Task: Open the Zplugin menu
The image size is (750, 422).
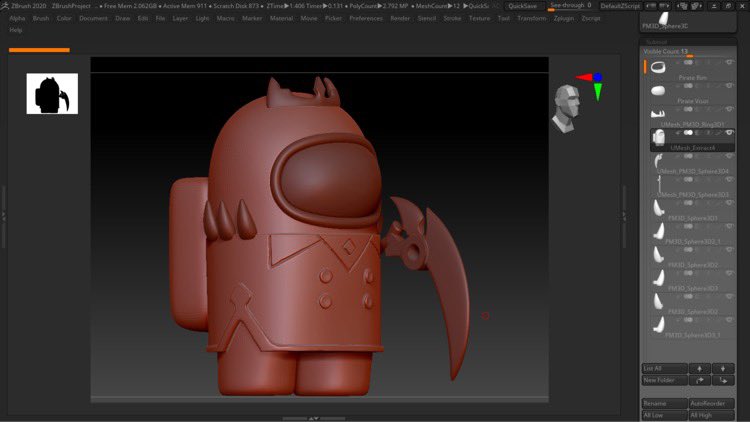Action: (x=562, y=18)
